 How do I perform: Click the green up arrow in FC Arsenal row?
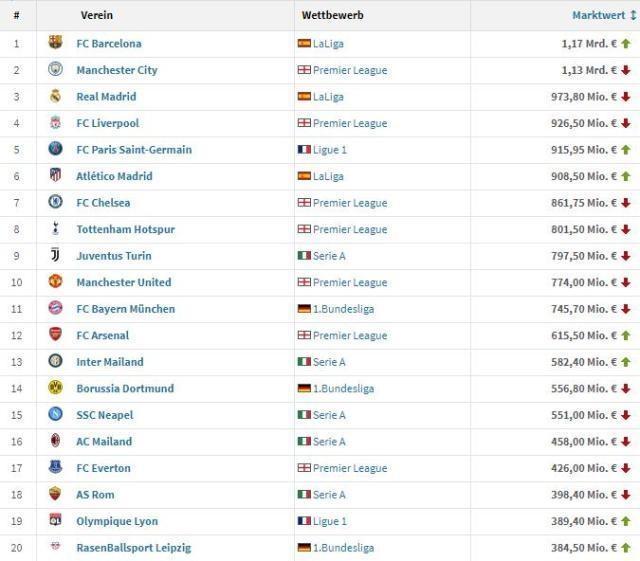tap(626, 335)
